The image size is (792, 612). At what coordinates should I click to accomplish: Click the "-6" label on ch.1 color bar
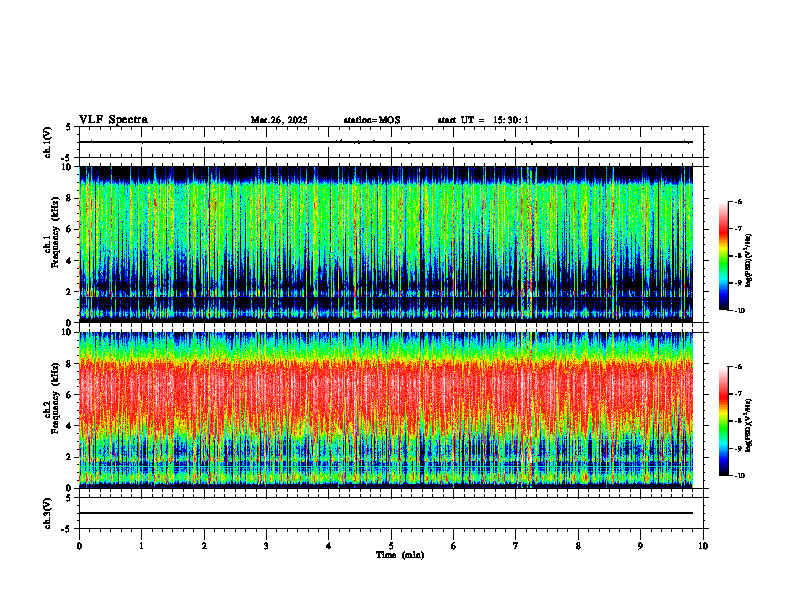pyautogui.click(x=738, y=202)
